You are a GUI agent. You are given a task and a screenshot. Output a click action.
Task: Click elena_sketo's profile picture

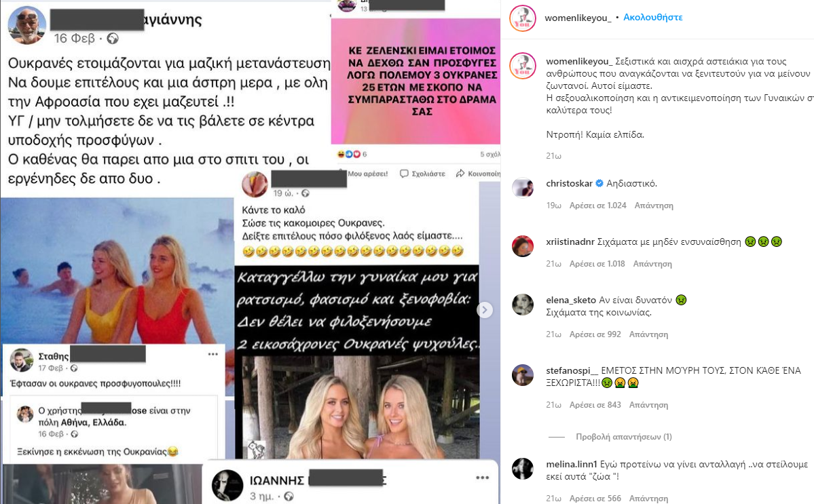[x=523, y=305]
